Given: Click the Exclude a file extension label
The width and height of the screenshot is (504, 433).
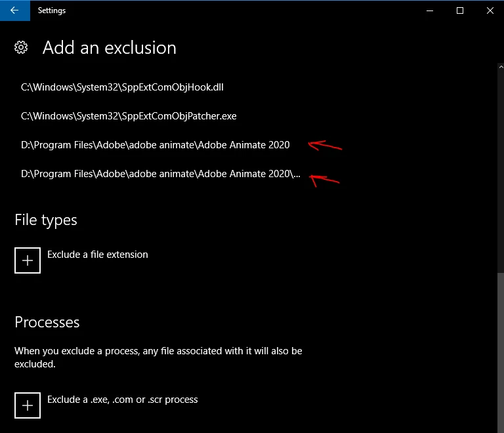Looking at the screenshot, I should tap(98, 255).
